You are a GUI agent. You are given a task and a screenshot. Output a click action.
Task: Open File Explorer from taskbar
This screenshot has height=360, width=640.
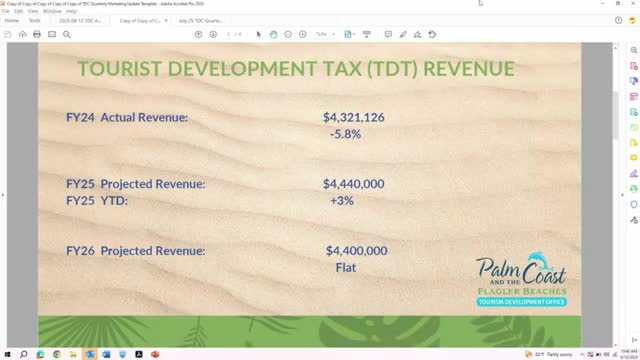pos(73,354)
